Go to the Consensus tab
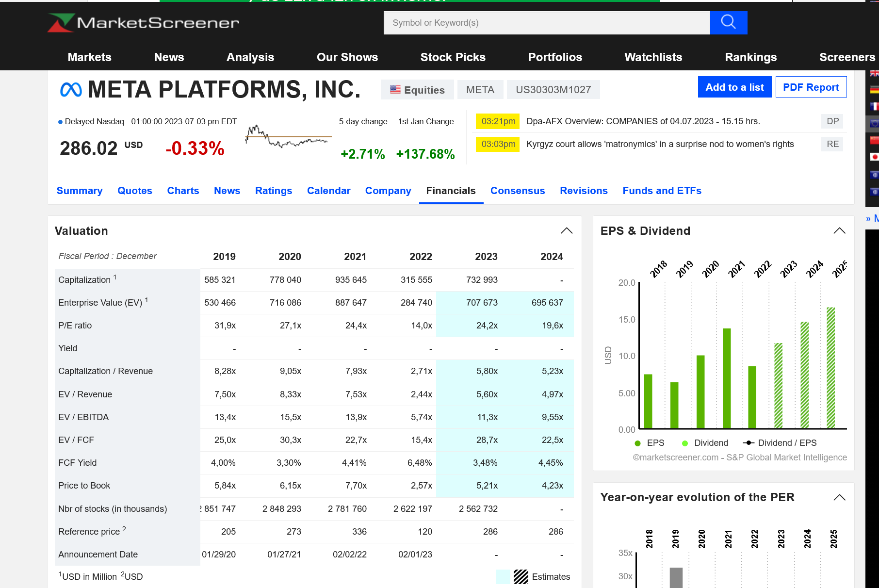Viewport: 879px width, 588px height. [x=518, y=191]
